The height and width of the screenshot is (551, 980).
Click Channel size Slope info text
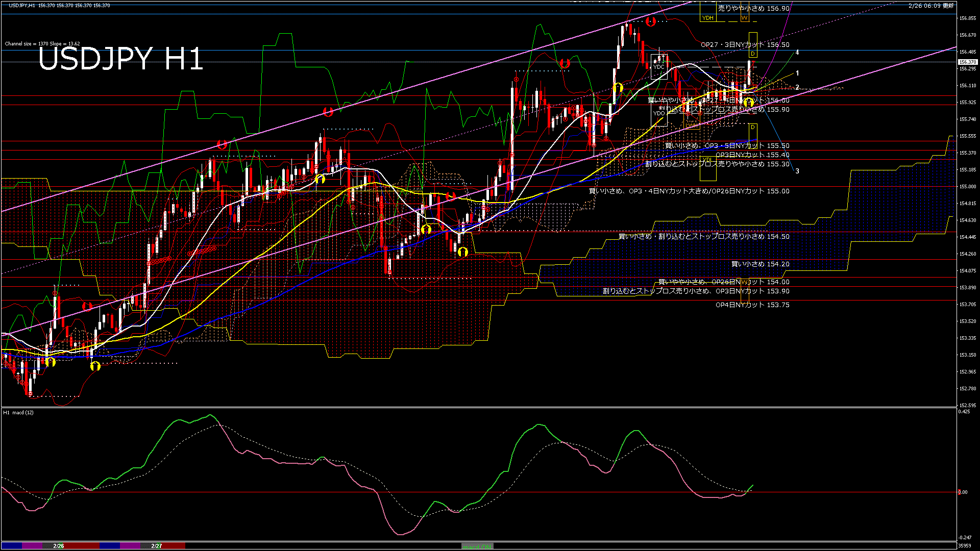[x=42, y=44]
